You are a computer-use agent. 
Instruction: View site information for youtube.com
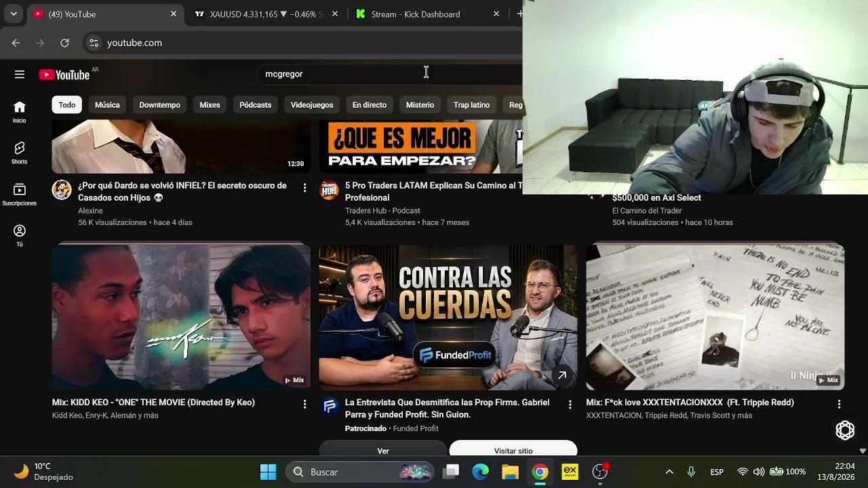click(x=94, y=43)
